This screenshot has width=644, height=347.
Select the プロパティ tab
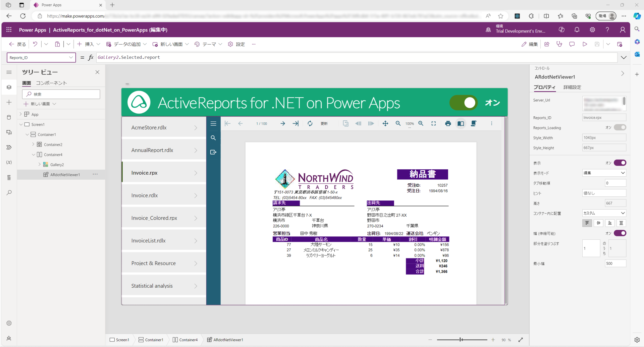(544, 87)
